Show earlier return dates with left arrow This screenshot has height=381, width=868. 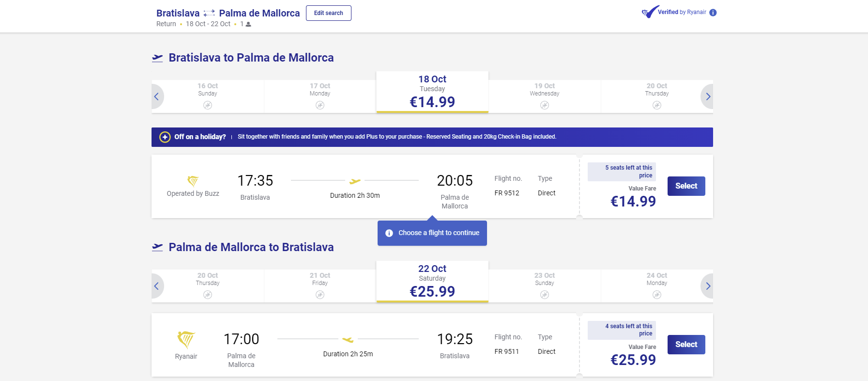tap(157, 286)
